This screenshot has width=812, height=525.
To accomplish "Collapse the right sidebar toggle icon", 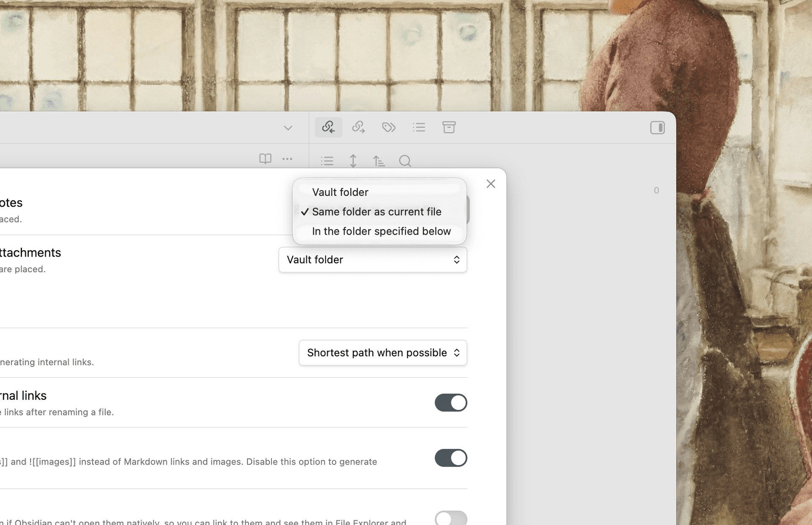I will pyautogui.click(x=657, y=128).
